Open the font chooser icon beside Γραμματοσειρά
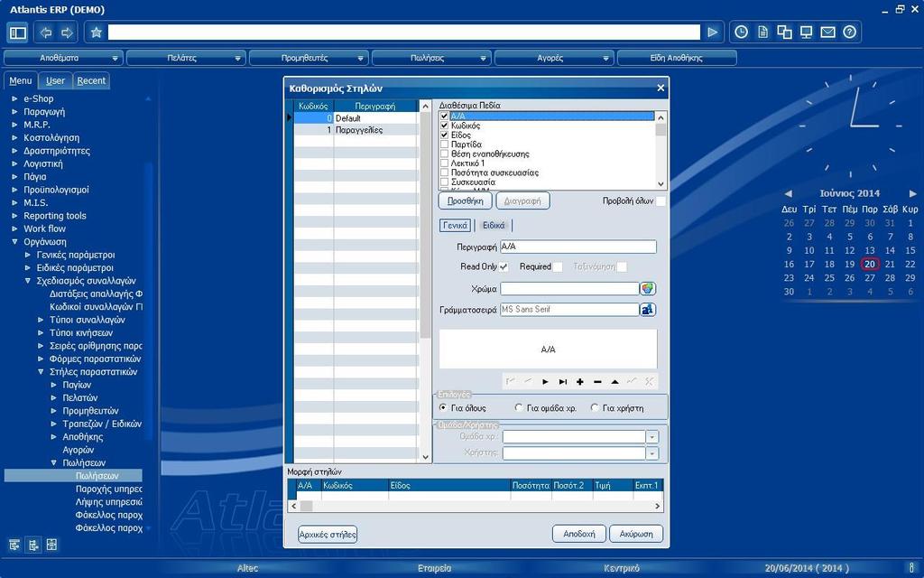Image resolution: width=924 pixels, height=578 pixels. click(648, 310)
